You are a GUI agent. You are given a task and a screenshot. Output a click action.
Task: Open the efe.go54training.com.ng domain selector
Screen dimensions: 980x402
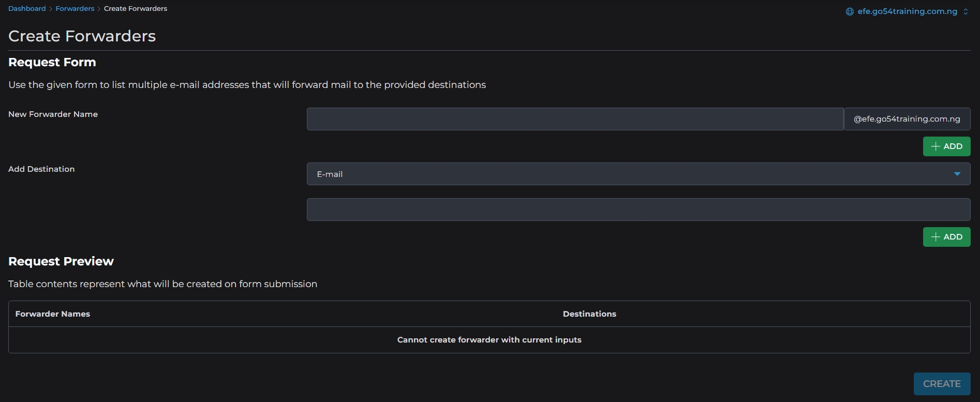click(x=907, y=11)
